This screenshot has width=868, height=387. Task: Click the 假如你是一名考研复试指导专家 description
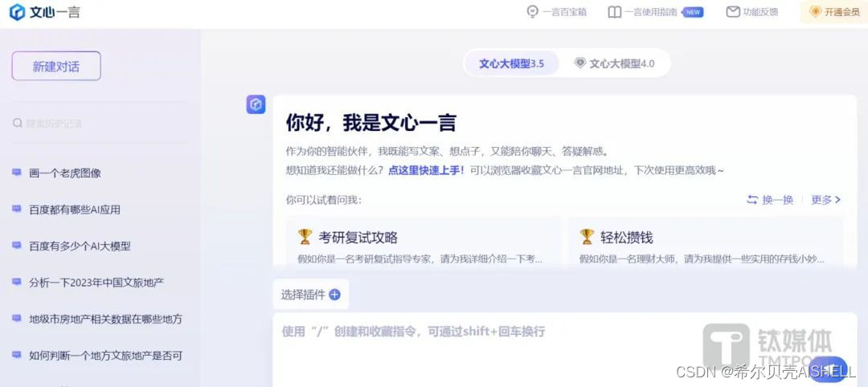420,259
